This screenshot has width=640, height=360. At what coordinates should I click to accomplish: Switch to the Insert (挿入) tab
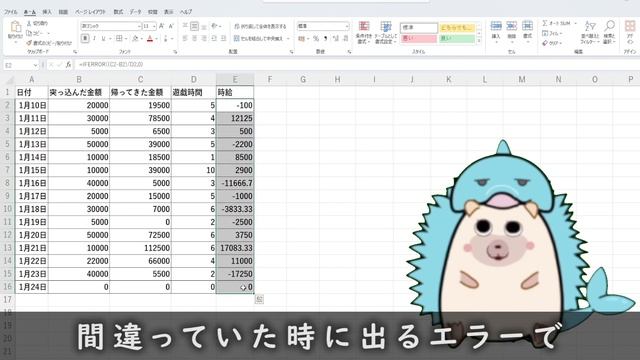point(47,12)
